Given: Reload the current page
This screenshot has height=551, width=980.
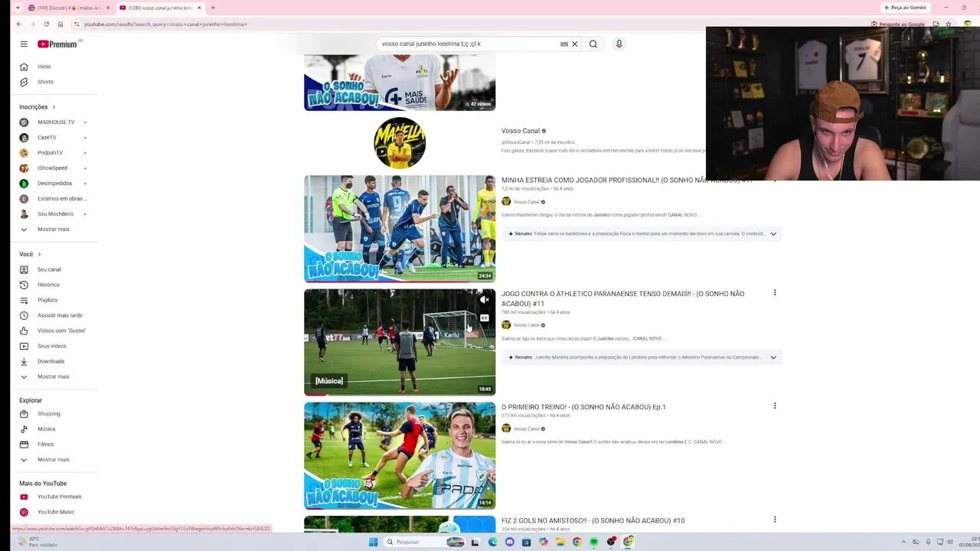Looking at the screenshot, I should 46,24.
